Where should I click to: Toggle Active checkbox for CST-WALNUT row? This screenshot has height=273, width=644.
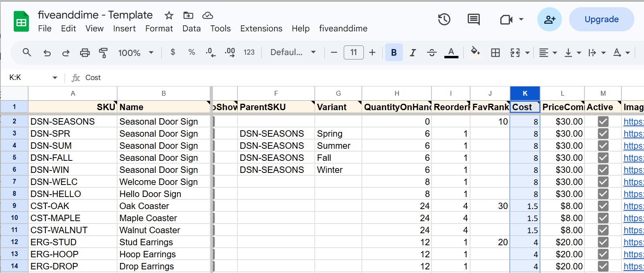click(603, 230)
